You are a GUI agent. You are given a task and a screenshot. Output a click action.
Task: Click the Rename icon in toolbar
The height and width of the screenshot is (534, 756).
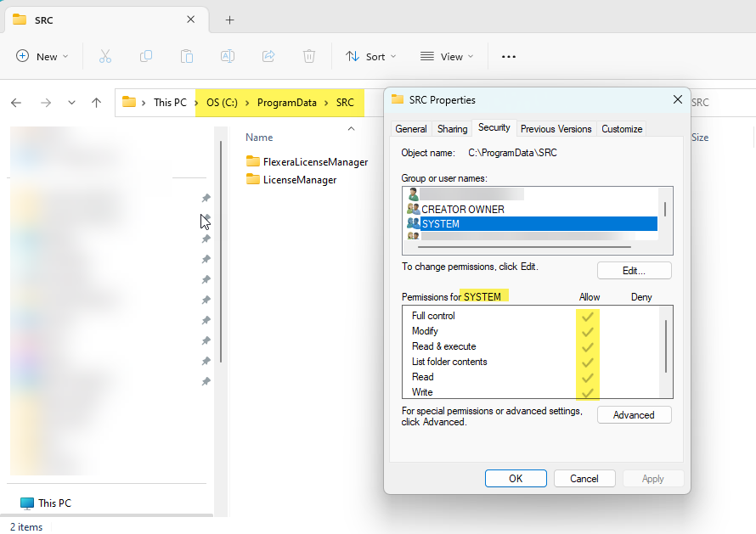point(228,56)
